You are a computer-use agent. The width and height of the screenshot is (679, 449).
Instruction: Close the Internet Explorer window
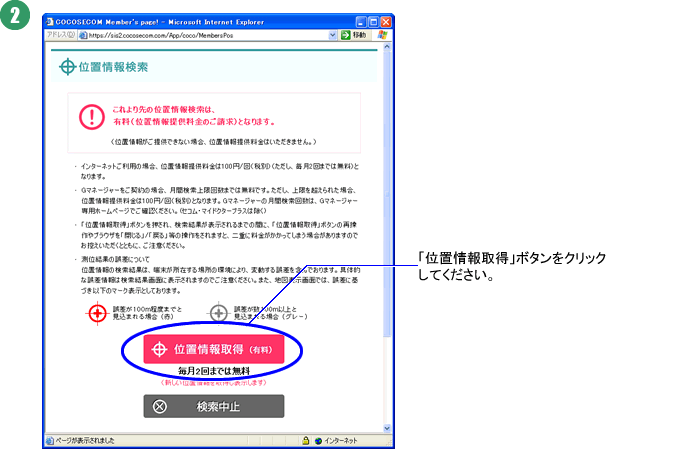(x=386, y=22)
